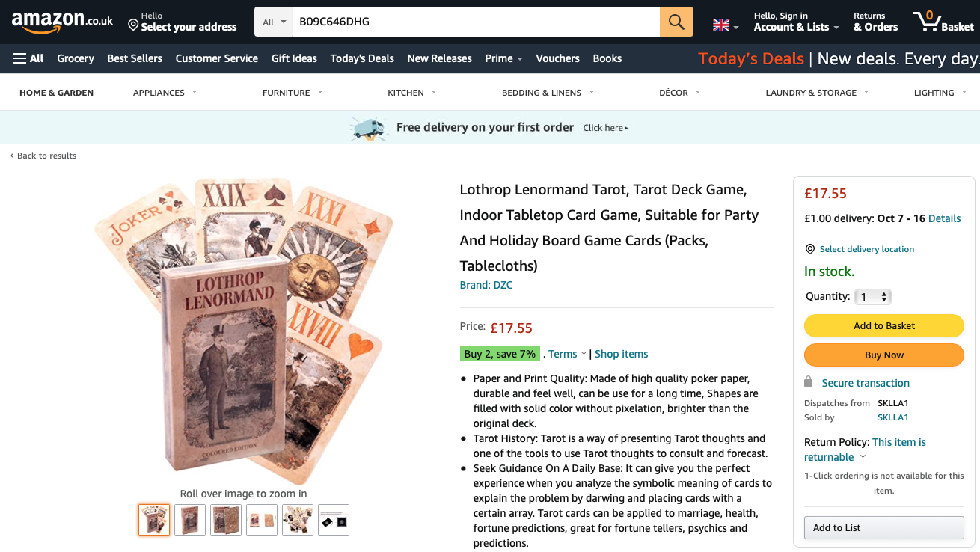Select the second product thumbnail
The image size is (980, 552).
pyautogui.click(x=190, y=520)
